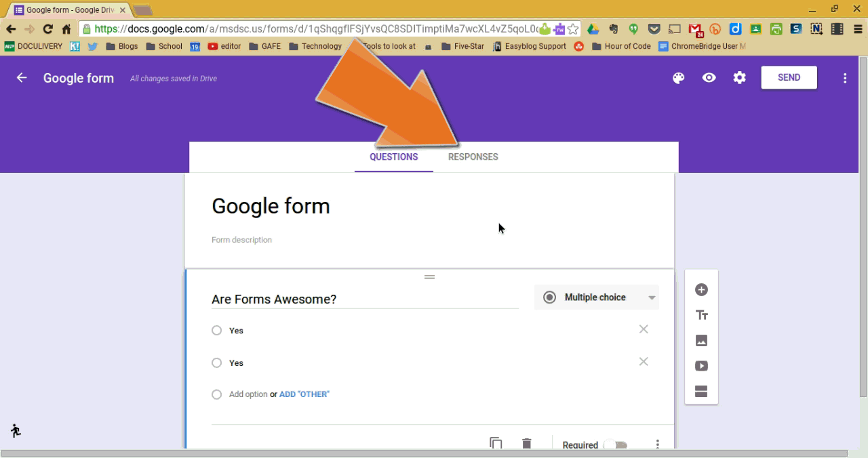Add a video using the video icon
868x458 pixels.
click(701, 366)
